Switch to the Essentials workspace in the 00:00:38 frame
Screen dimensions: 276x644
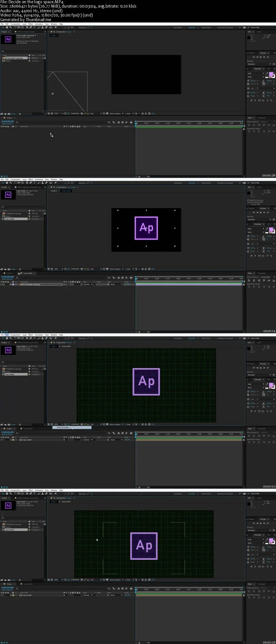[x=178, y=28]
